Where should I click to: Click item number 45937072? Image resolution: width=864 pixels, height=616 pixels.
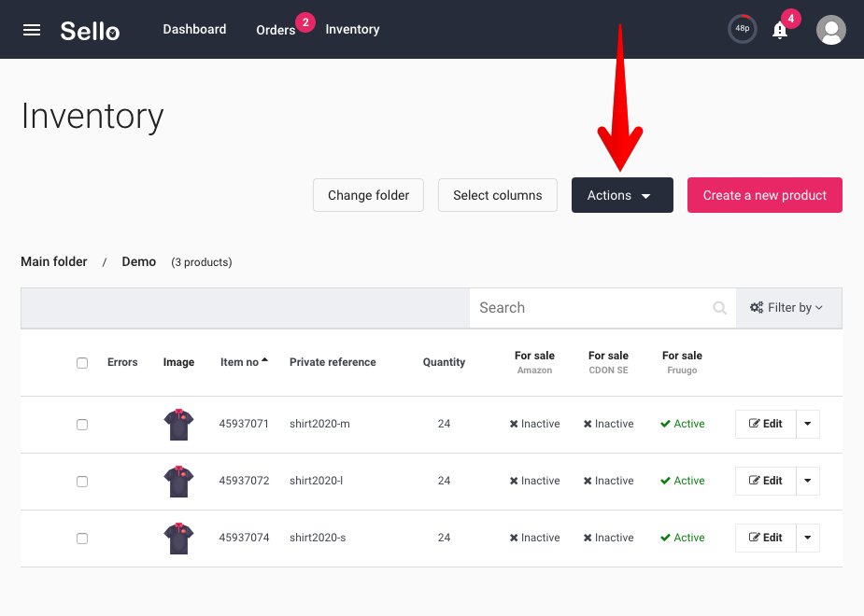(x=244, y=481)
